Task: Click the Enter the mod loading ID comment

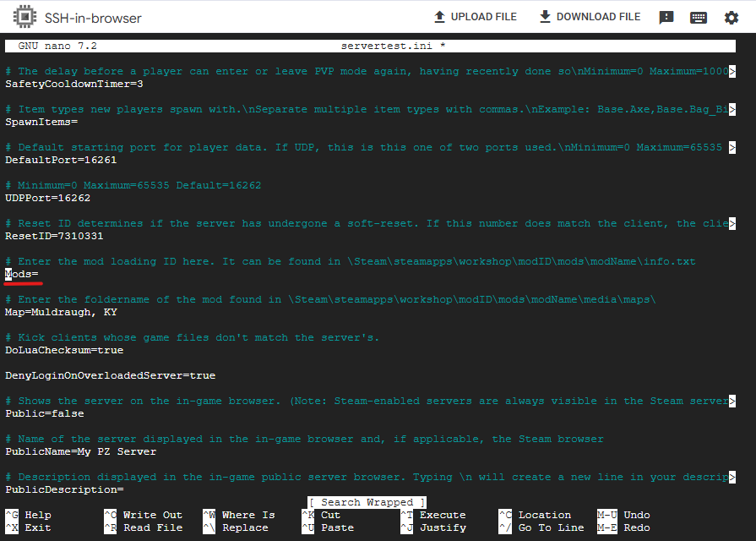Action: click(350, 261)
